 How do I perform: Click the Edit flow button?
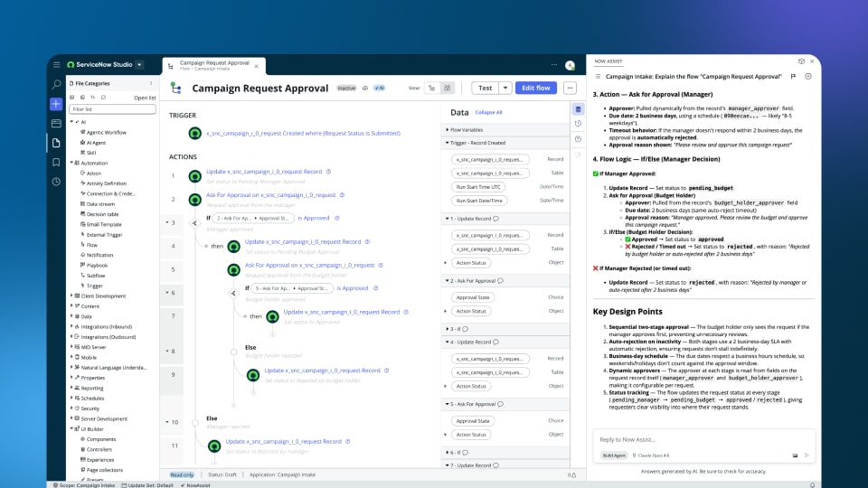[x=536, y=88]
